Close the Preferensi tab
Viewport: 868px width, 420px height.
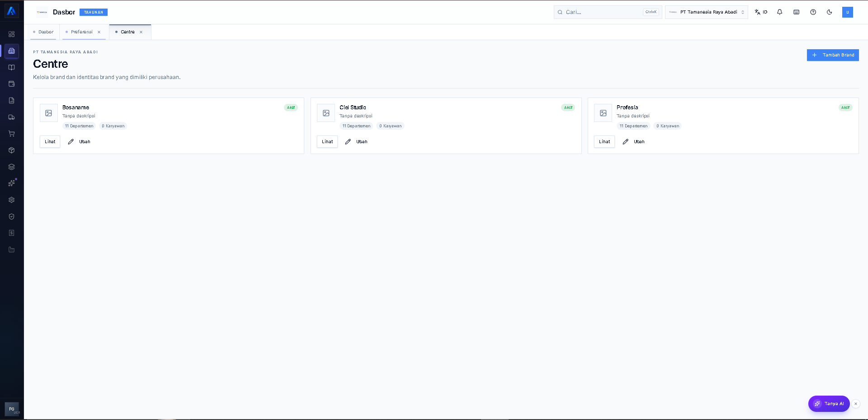[99, 32]
